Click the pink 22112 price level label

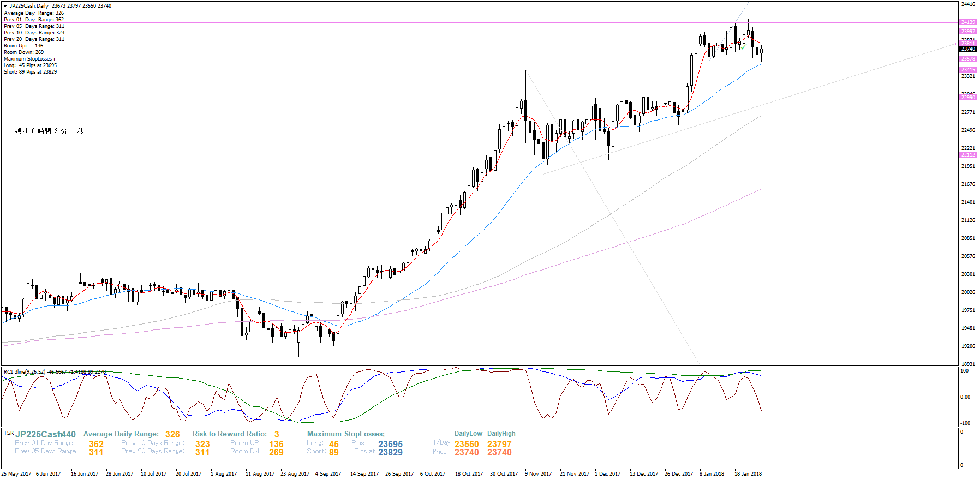pos(968,155)
